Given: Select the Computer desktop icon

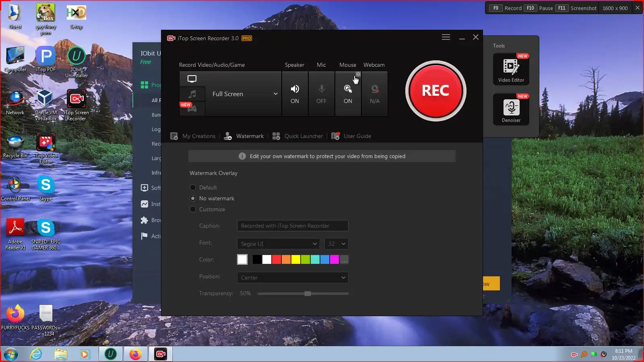Looking at the screenshot, I should tap(15, 59).
